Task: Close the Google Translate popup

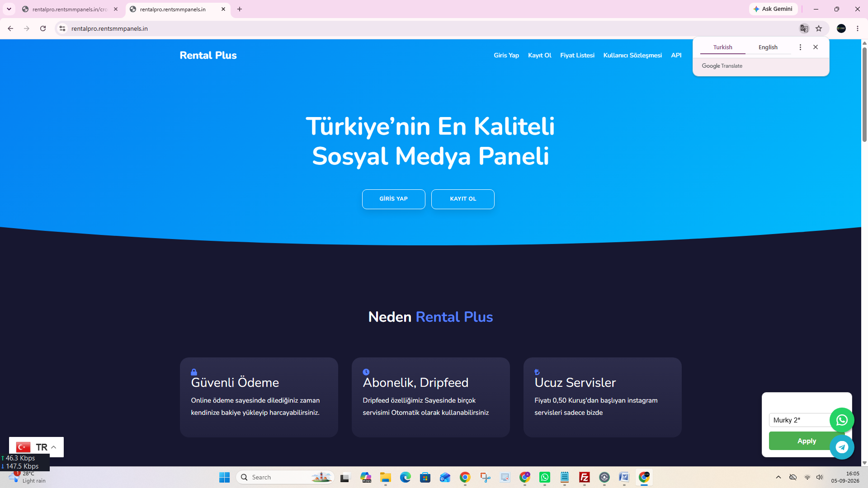Action: [x=816, y=47]
